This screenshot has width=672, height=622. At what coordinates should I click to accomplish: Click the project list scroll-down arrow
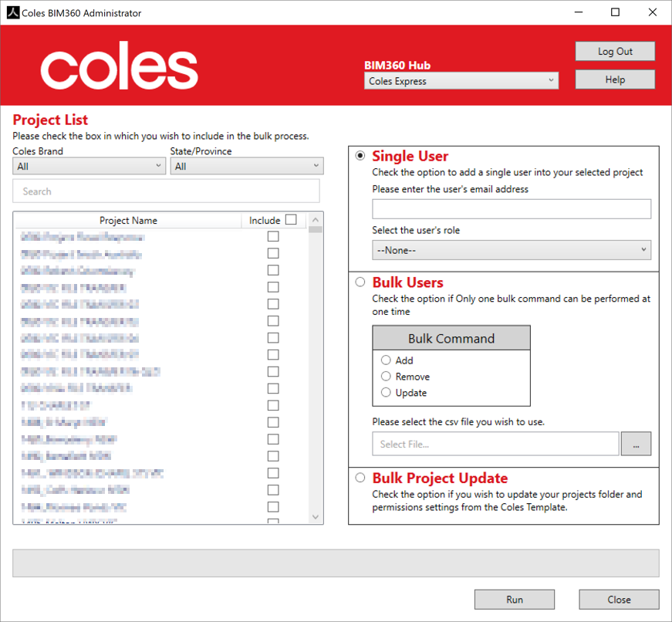tap(316, 516)
